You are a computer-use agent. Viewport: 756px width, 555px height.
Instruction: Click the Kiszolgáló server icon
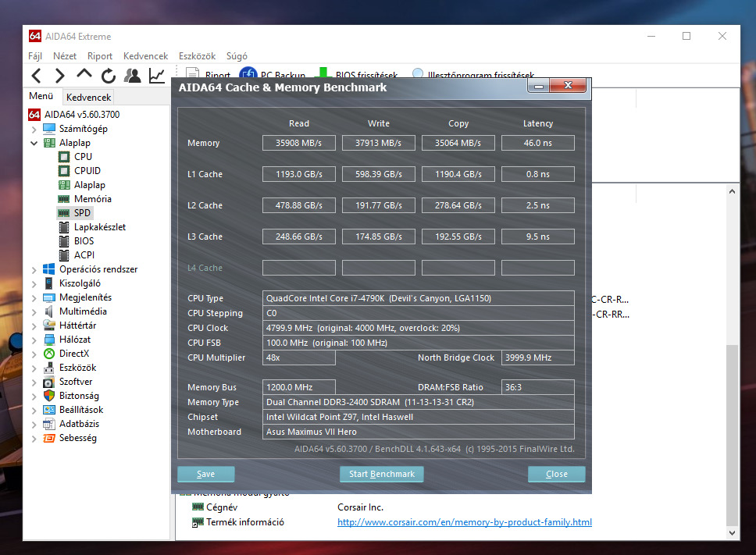pyautogui.click(x=48, y=283)
